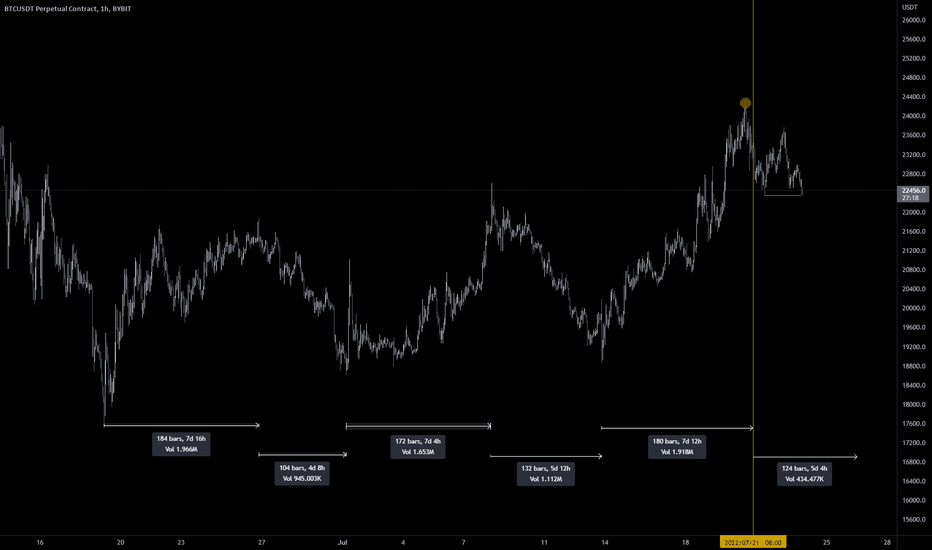Select the date range arrow above 104 bars label
Image resolution: width=932 pixels, height=550 pixels.
(302, 455)
